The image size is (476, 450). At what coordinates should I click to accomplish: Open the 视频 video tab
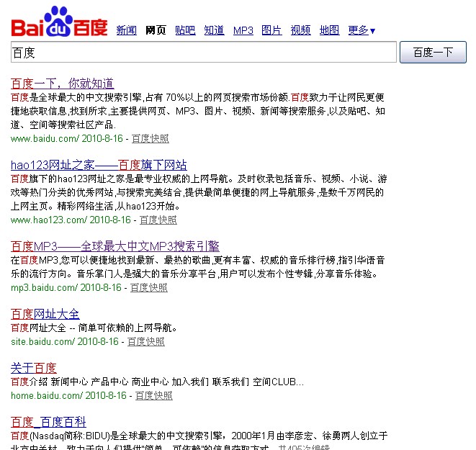(300, 30)
